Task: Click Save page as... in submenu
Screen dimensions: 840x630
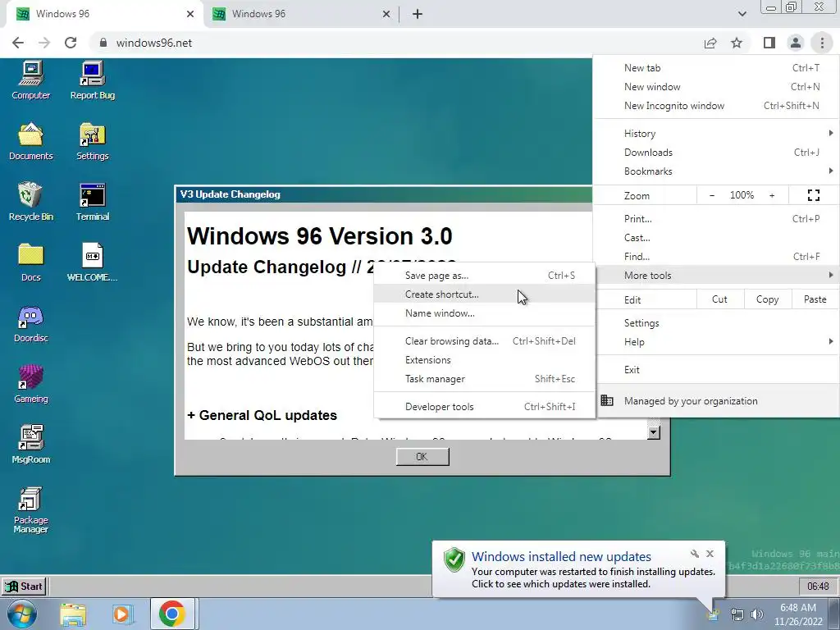Action: 484,276
